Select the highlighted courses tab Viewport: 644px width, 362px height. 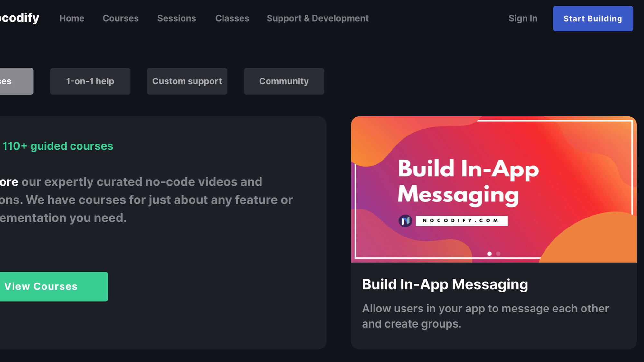[17, 81]
